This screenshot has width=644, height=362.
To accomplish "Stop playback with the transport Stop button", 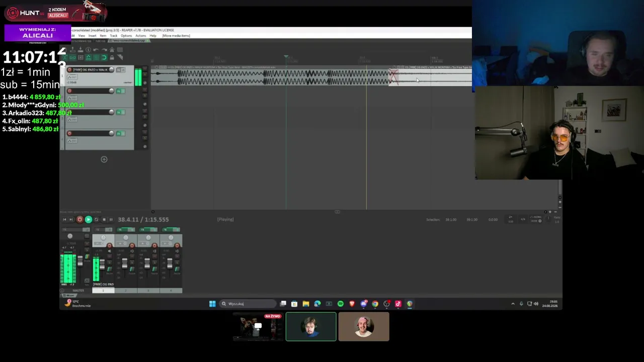I will click(104, 220).
